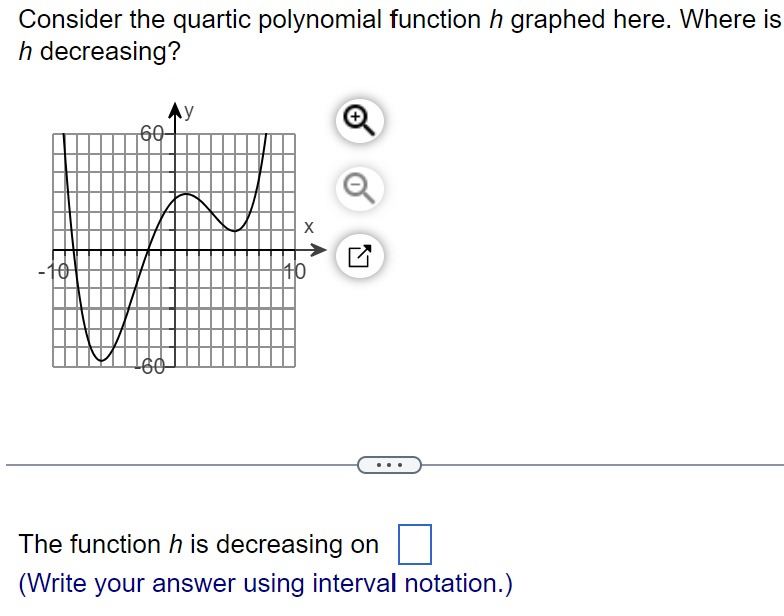The height and width of the screenshot is (616, 784).
Task: Click the horizontal divider line left of the dots
Action: (x=182, y=465)
